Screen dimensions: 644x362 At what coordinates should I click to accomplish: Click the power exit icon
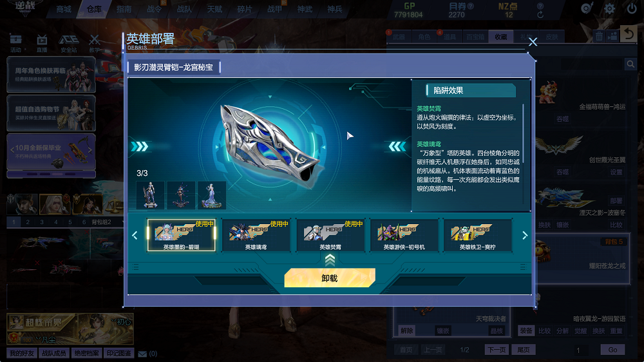[x=632, y=8]
